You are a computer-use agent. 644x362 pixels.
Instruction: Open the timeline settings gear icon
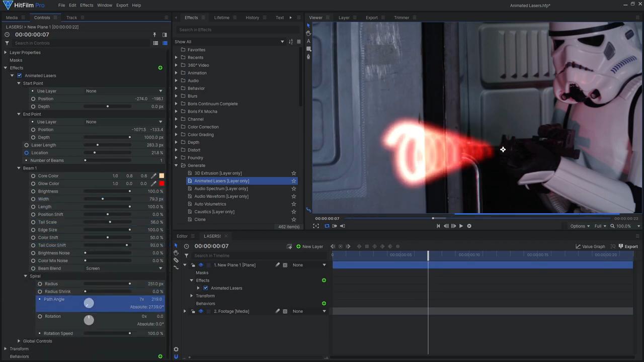[176, 349]
